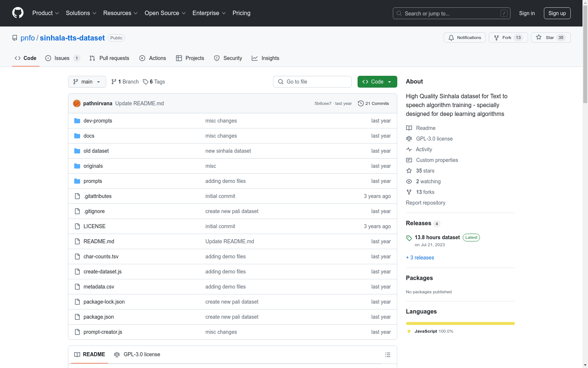Fork the repository using Fork button

click(x=508, y=38)
